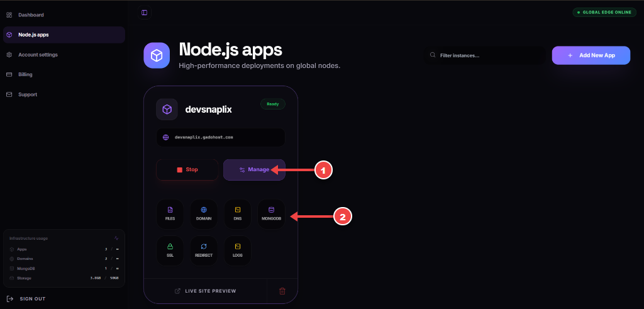Click the devsnaplix.gadohost.com domain field

(221, 137)
